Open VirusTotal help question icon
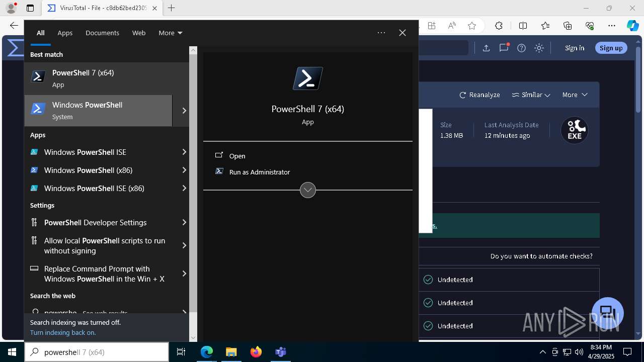The height and width of the screenshot is (362, 644). (522, 48)
